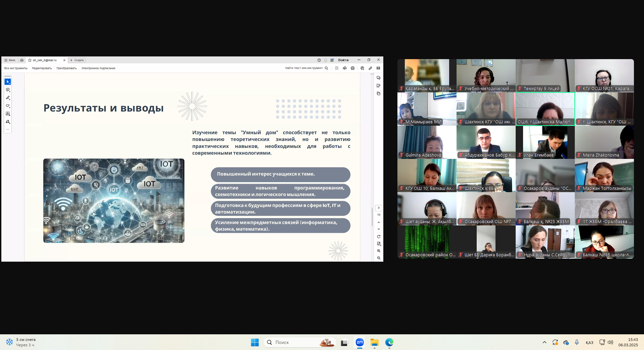Screen dimensions: 644x350
Task: Expand hidden system tray icons chevron
Action: 544,342
